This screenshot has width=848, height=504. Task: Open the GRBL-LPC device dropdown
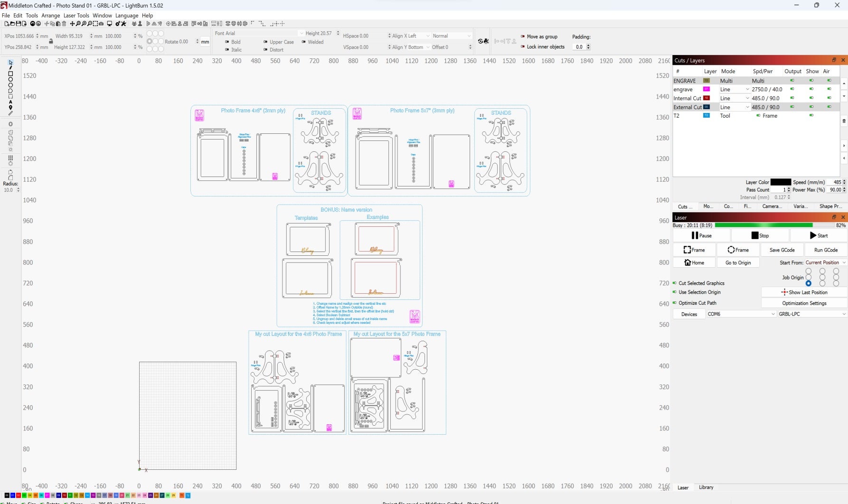[x=812, y=314]
